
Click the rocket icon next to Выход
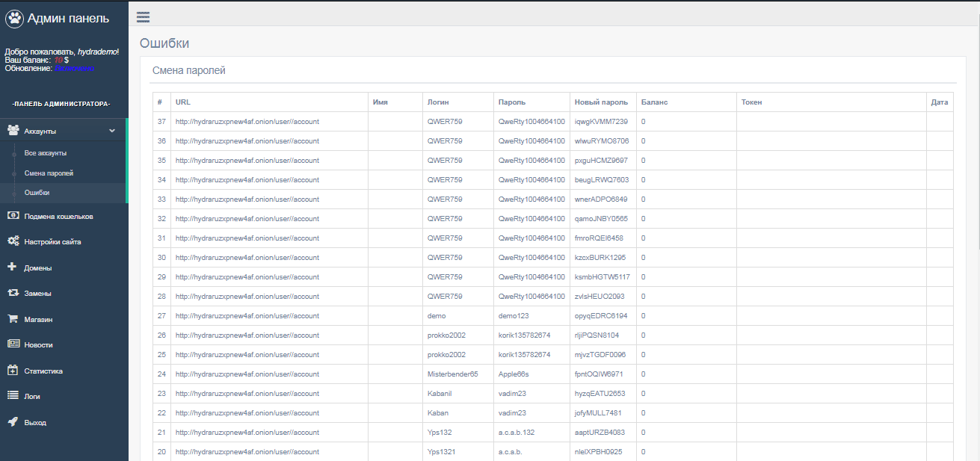coord(13,421)
